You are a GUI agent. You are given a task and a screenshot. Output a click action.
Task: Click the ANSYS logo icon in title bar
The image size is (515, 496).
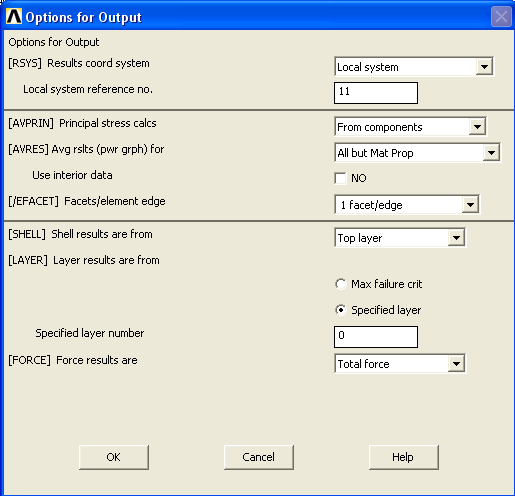14,16
